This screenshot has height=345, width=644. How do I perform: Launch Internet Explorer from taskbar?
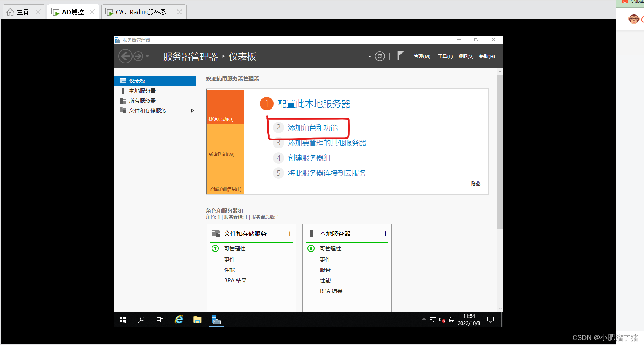(179, 320)
